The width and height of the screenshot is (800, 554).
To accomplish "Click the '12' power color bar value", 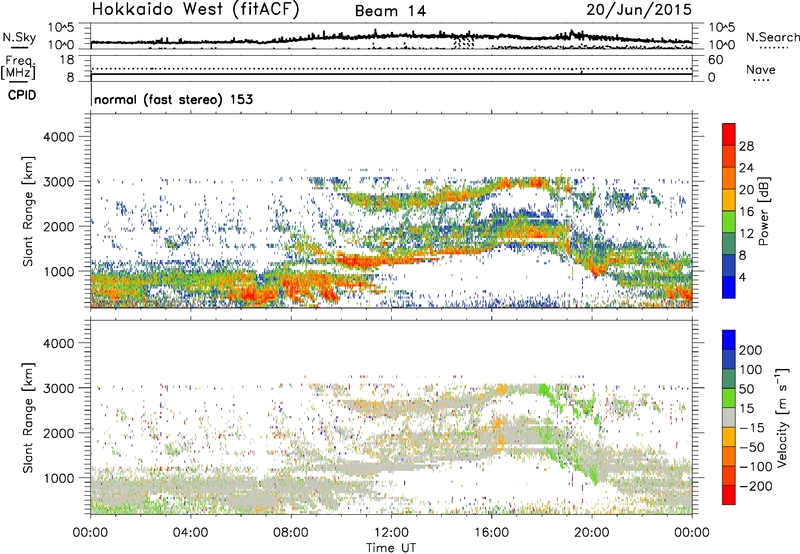I will point(746,234).
